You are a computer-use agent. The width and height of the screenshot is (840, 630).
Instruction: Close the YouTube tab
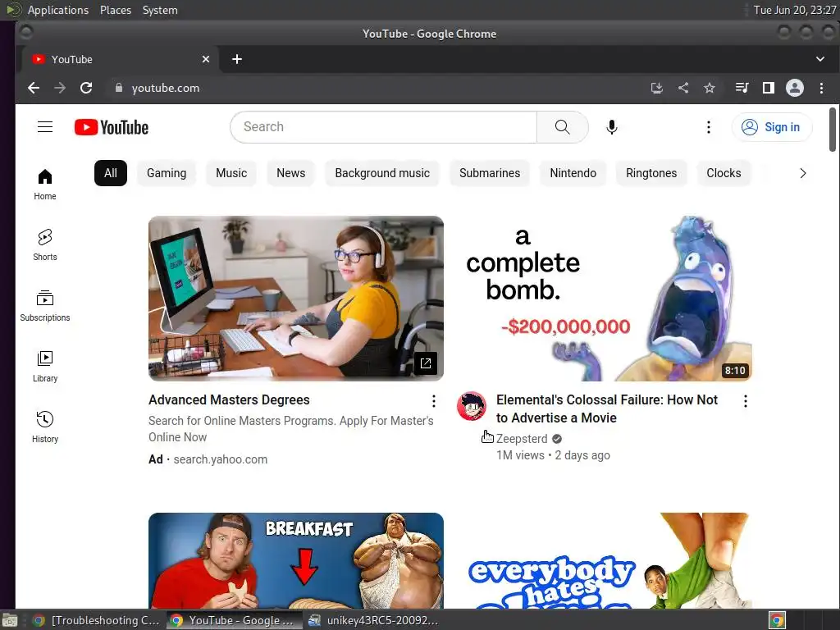(x=206, y=59)
